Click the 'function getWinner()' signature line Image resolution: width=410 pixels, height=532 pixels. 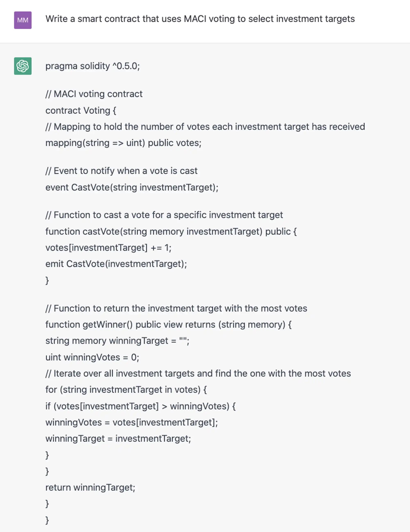[x=168, y=325]
